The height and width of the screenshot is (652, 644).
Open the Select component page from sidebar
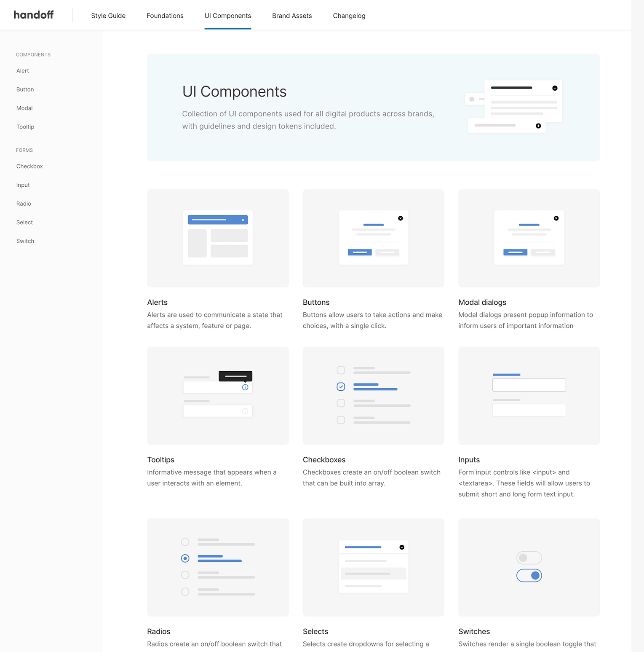click(24, 222)
